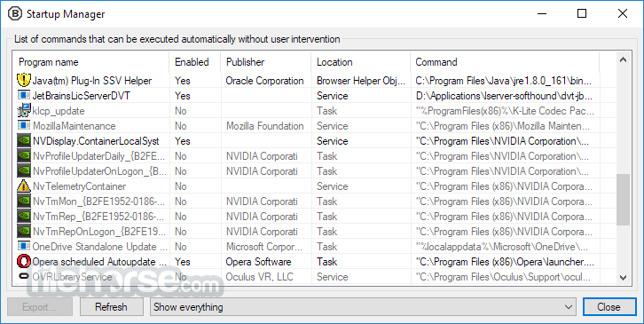The width and height of the screenshot is (644, 324).
Task: Click the No value in klcp_update row
Action: point(181,111)
